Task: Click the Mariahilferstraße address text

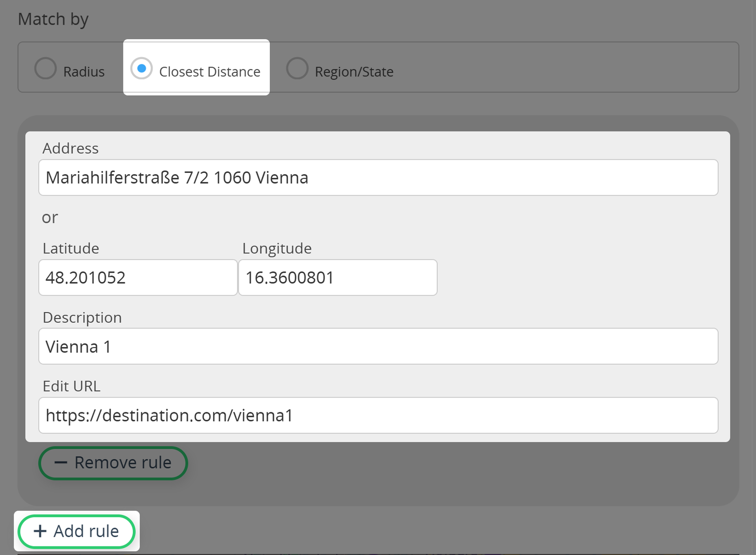Action: pos(177,177)
